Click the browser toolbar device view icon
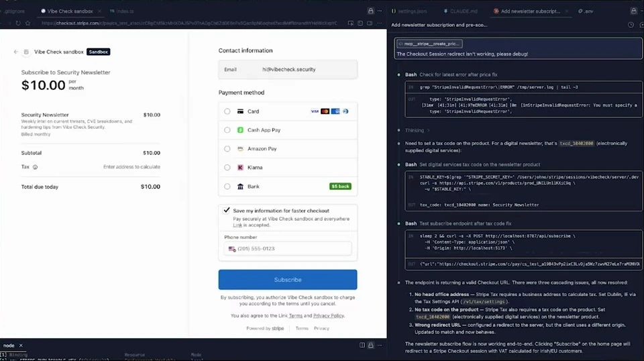This screenshot has height=361, width=644. click(370, 23)
